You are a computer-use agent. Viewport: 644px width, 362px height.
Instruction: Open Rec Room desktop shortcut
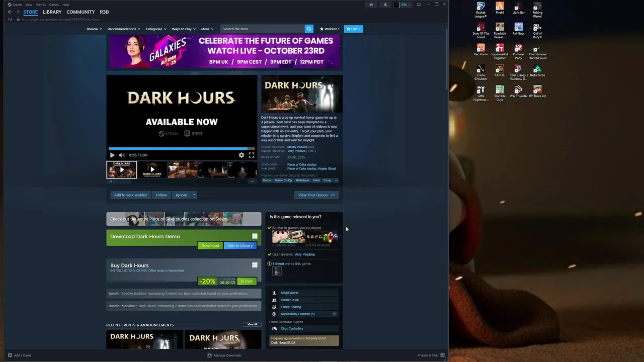point(481,50)
